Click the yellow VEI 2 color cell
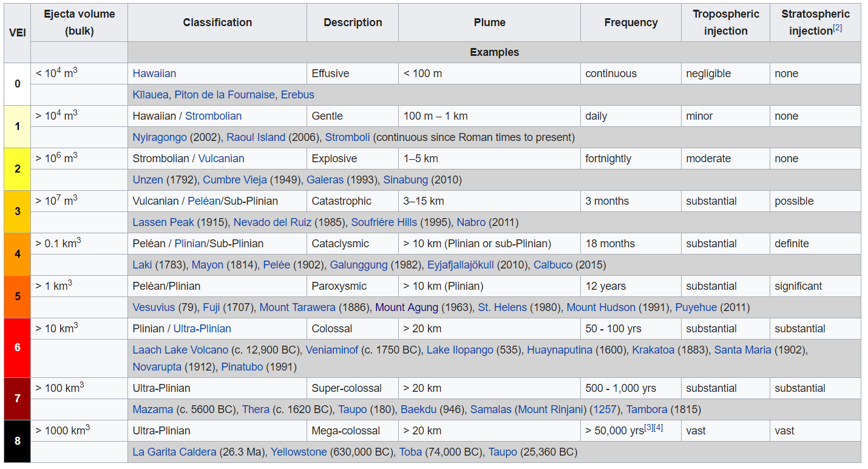 click(17, 169)
